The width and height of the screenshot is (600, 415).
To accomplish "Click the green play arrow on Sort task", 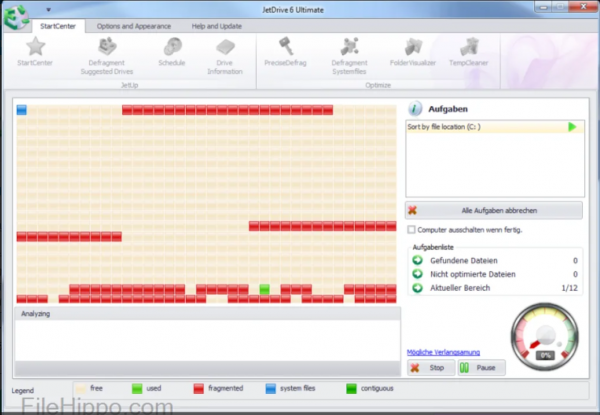I will (x=572, y=127).
